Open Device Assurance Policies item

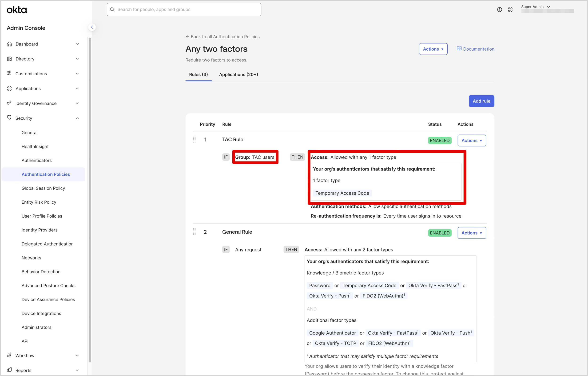point(48,299)
